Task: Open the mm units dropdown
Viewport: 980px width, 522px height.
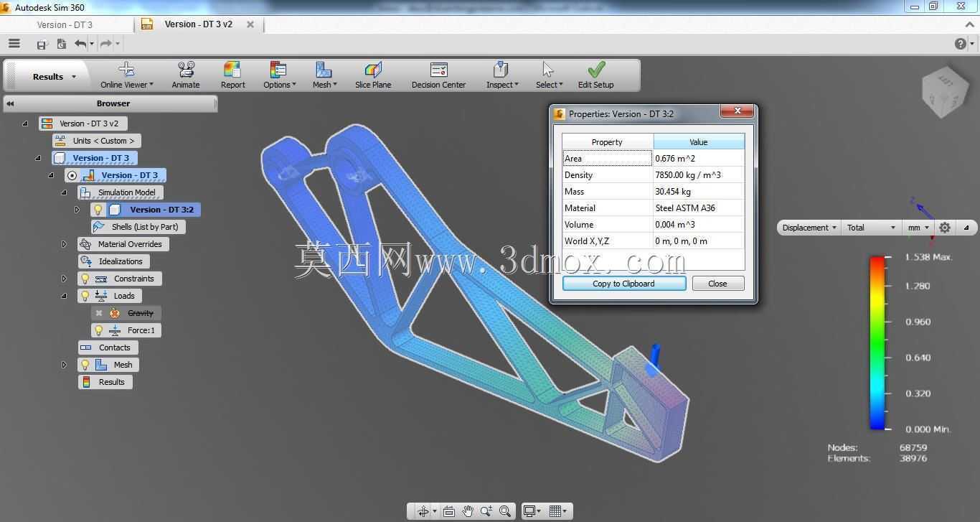Action: tap(918, 228)
